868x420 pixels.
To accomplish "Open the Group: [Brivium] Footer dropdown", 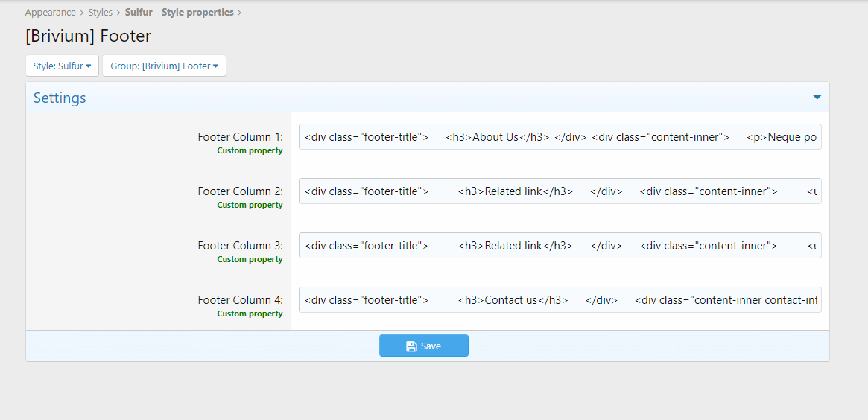I will 164,66.
